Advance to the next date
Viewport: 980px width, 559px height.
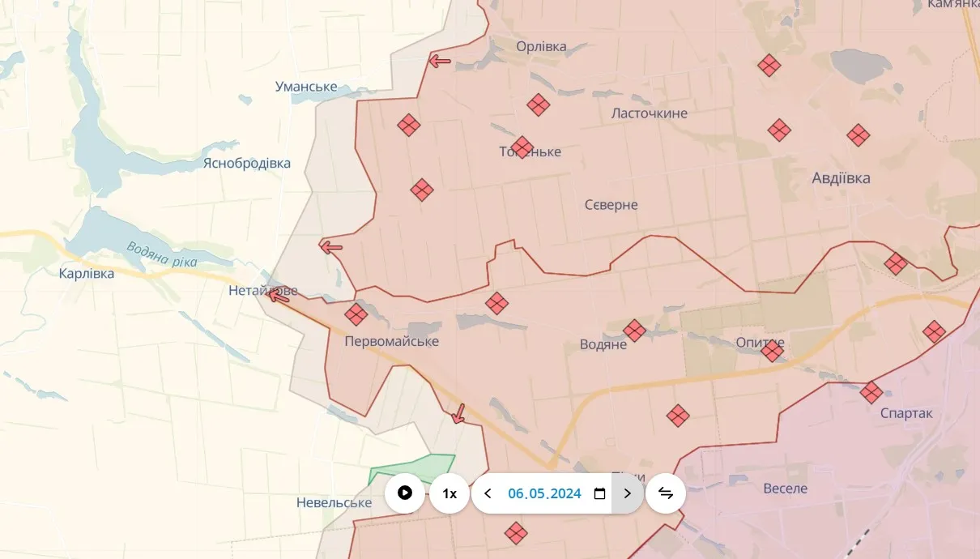[x=627, y=493]
